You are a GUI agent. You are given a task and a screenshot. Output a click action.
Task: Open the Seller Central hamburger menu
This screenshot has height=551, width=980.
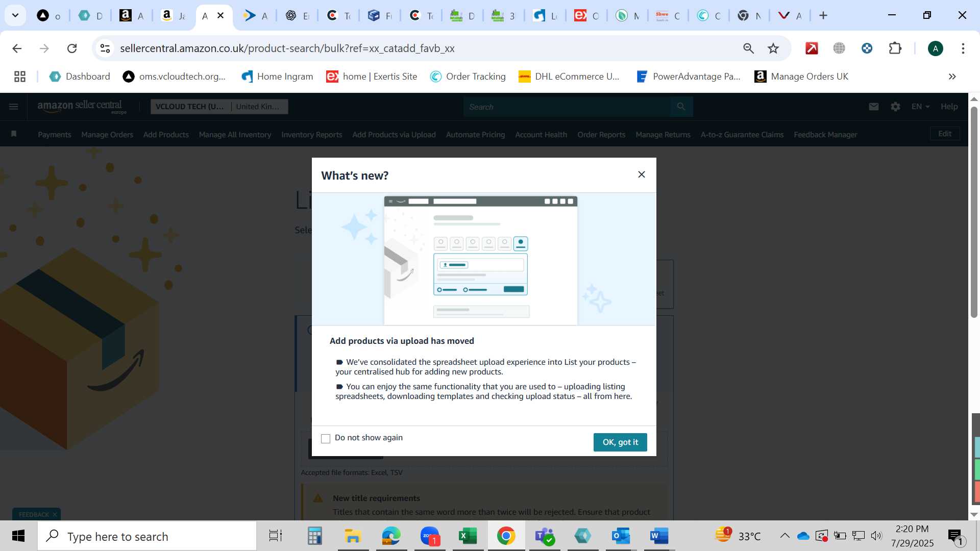click(x=14, y=107)
